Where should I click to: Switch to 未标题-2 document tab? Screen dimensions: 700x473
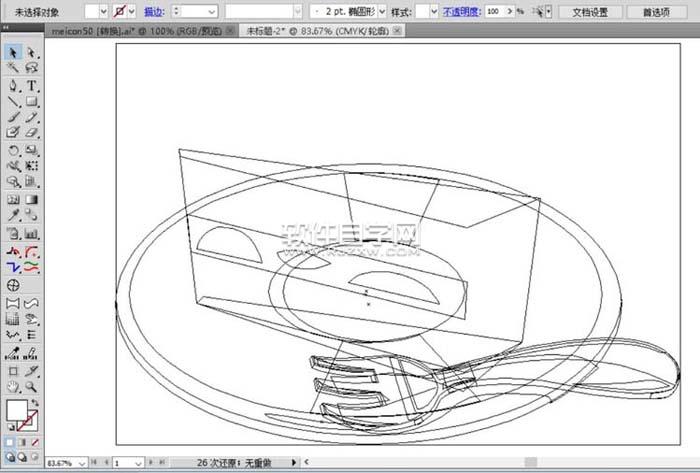tap(317, 31)
